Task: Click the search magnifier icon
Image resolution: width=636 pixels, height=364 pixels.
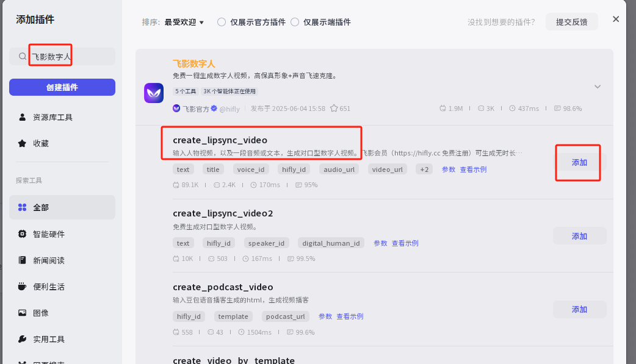Action: pyautogui.click(x=23, y=56)
